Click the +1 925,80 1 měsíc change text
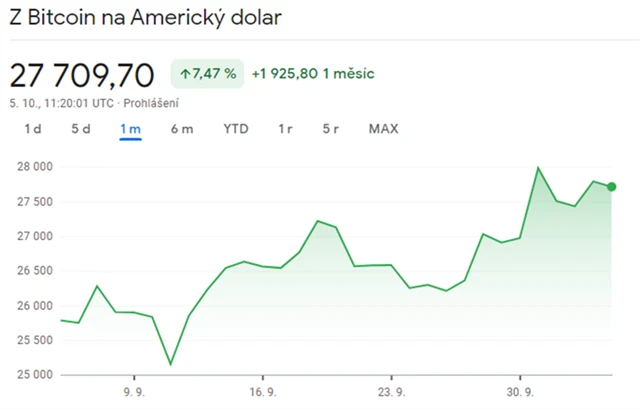The height and width of the screenshot is (410, 640). click(x=313, y=74)
